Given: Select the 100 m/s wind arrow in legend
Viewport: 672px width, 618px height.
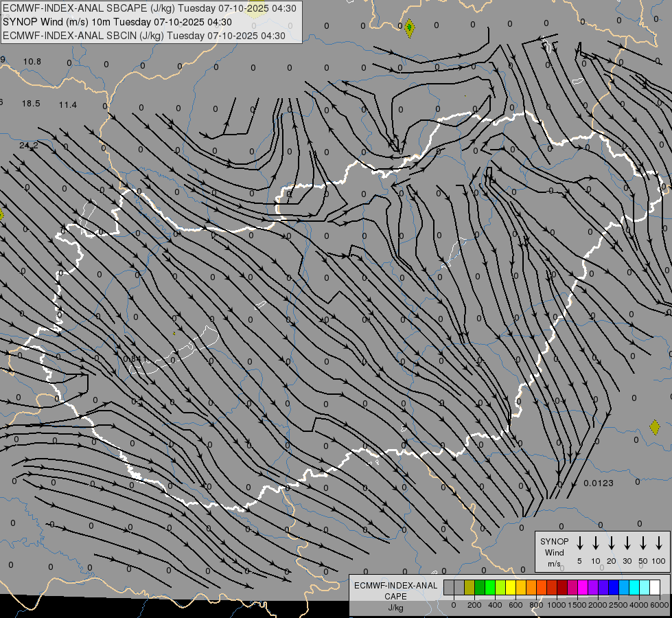Looking at the screenshot, I should coord(659,543).
